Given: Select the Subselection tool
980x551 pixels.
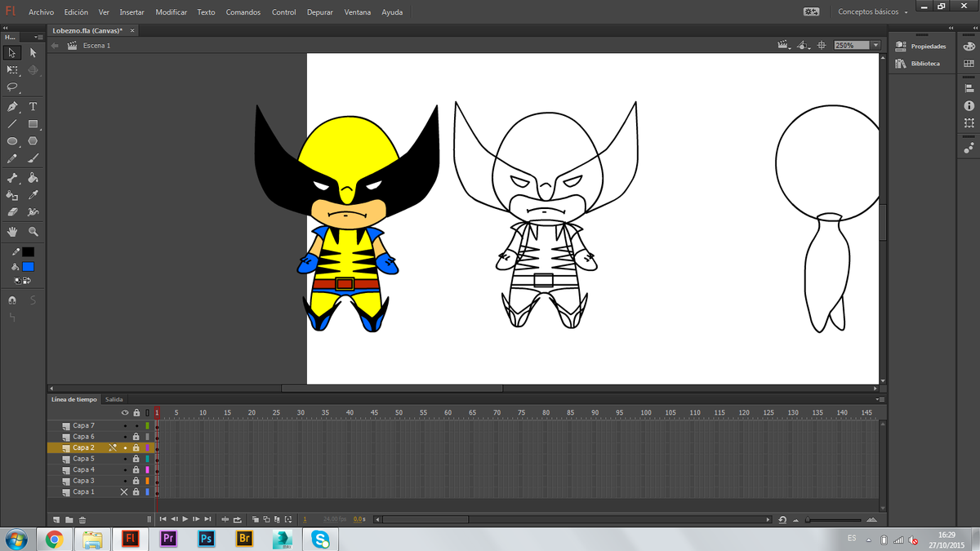Looking at the screenshot, I should [33, 52].
